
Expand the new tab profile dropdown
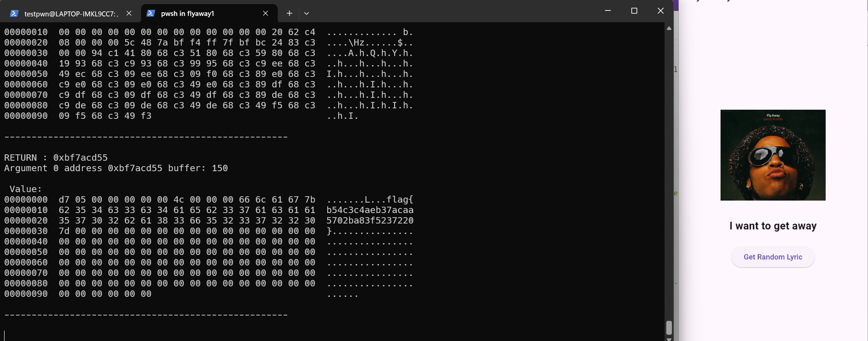pyautogui.click(x=306, y=13)
